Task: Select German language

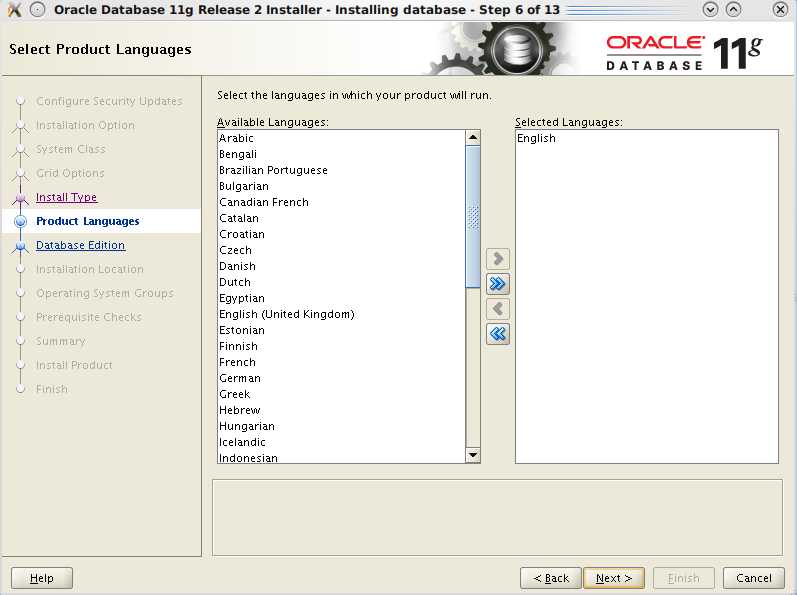Action: pyautogui.click(x=341, y=378)
